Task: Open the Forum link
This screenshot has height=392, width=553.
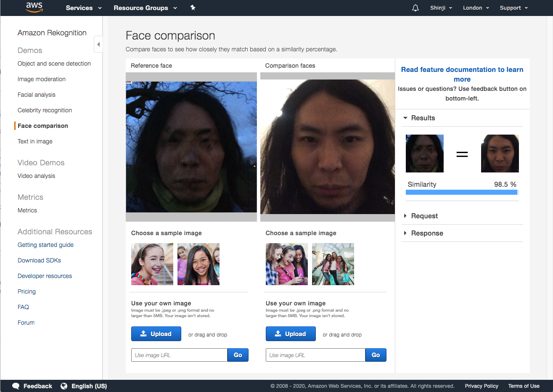Action: click(26, 323)
